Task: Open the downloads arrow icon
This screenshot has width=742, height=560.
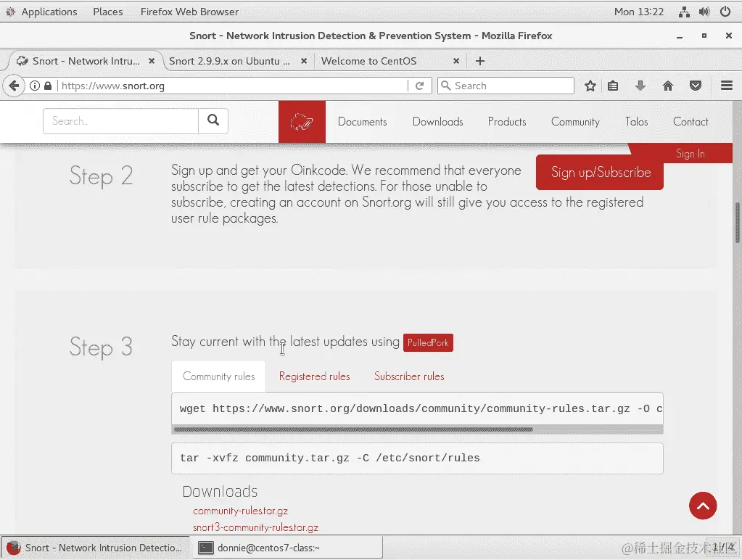Action: pos(640,86)
